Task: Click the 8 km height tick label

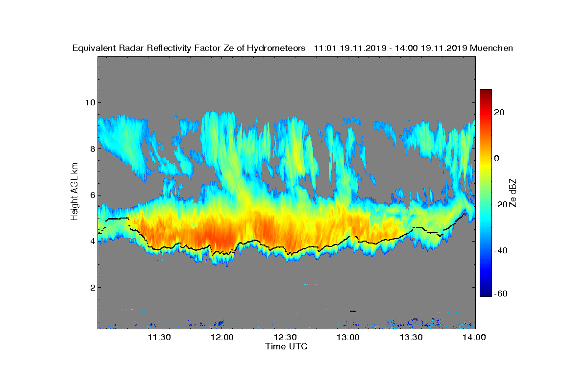Action: point(92,148)
